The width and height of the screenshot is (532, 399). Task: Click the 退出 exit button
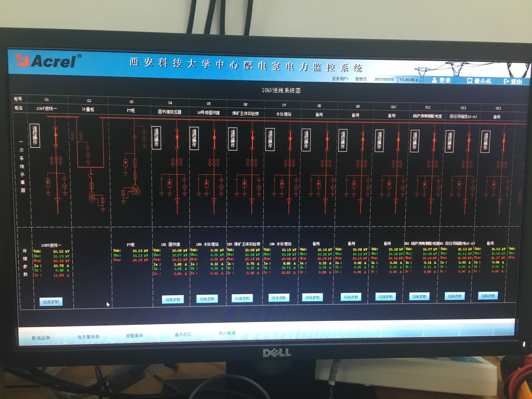pyautogui.click(x=513, y=82)
